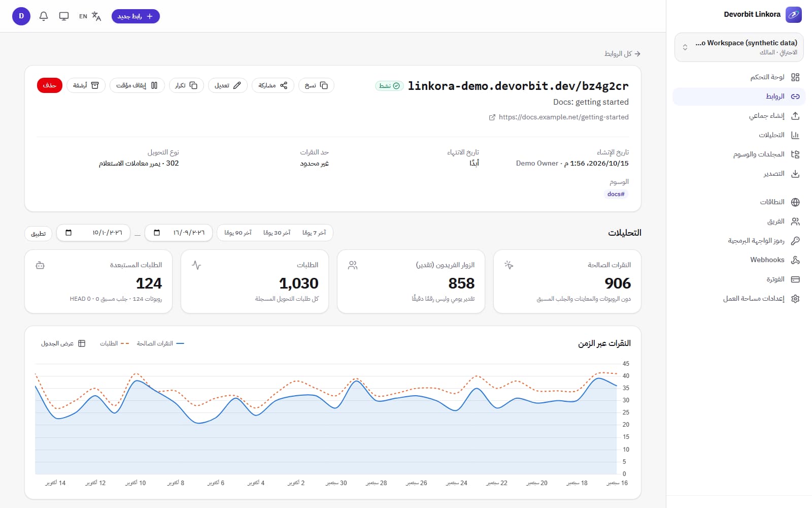Copy the short link with نسخ button
Screen dimensions: 812x508
316,85
